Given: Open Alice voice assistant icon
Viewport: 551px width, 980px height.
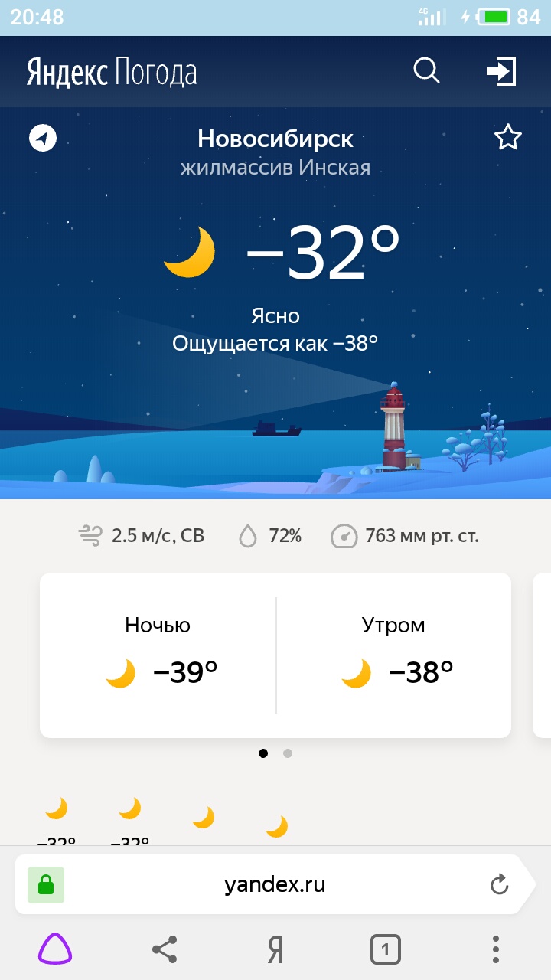Looking at the screenshot, I should click(x=55, y=949).
